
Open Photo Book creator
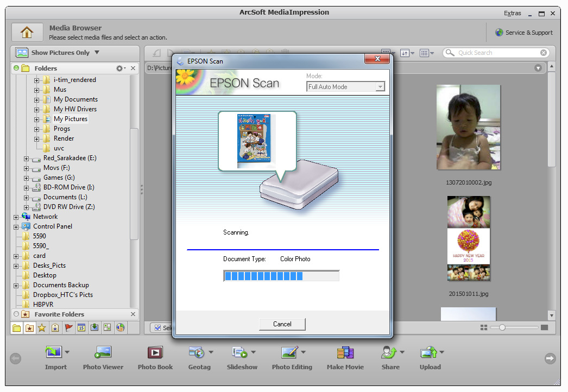155,358
